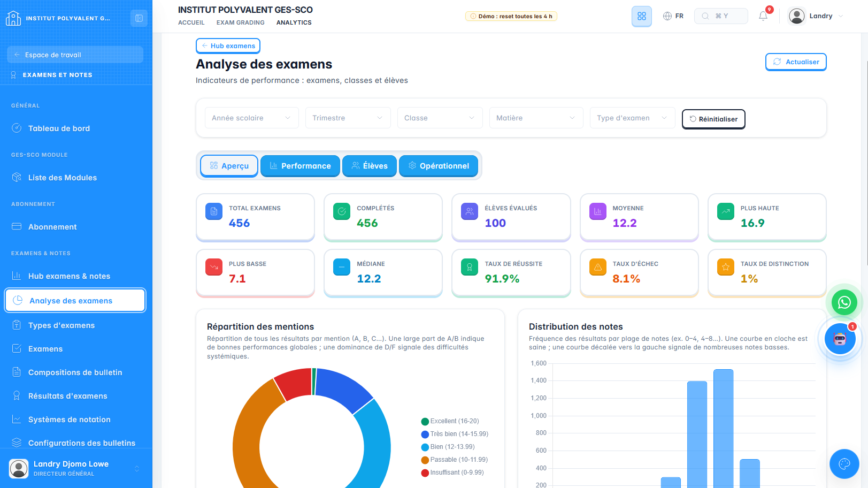The image size is (868, 488).
Task: Click the Tableau de bord sidebar icon
Action: tap(17, 128)
